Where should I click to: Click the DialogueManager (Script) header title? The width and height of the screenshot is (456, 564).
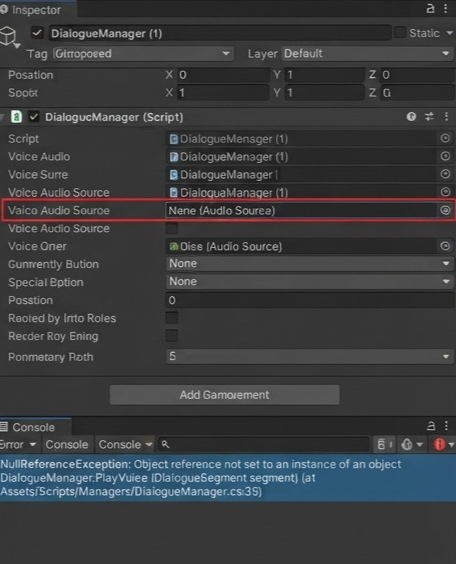pyautogui.click(x=114, y=117)
